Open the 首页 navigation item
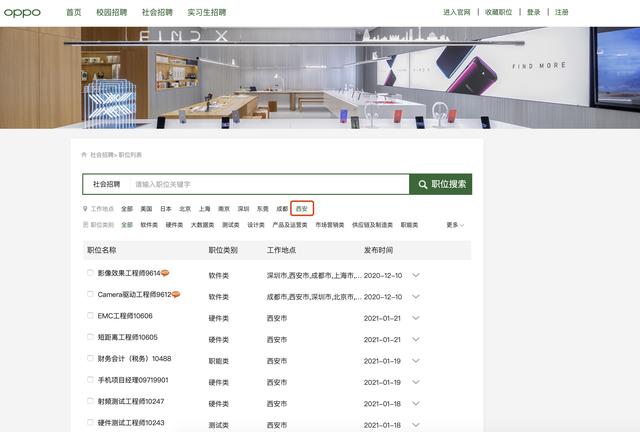This screenshot has height=432, width=640. click(x=73, y=13)
